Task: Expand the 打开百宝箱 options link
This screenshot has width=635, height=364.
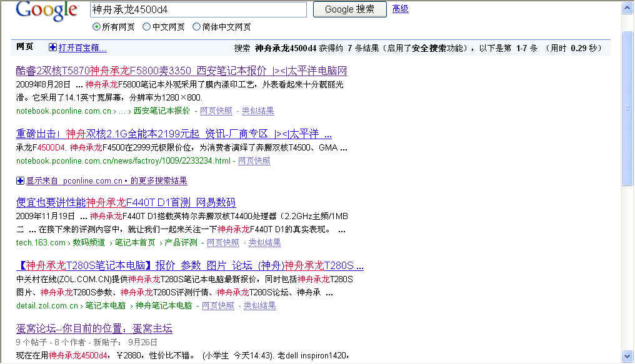Action: (82, 47)
